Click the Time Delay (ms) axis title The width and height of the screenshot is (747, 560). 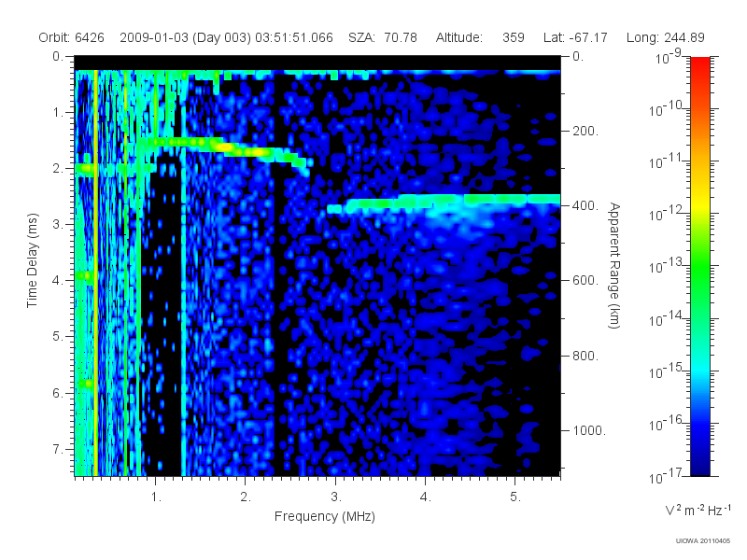pos(32,260)
